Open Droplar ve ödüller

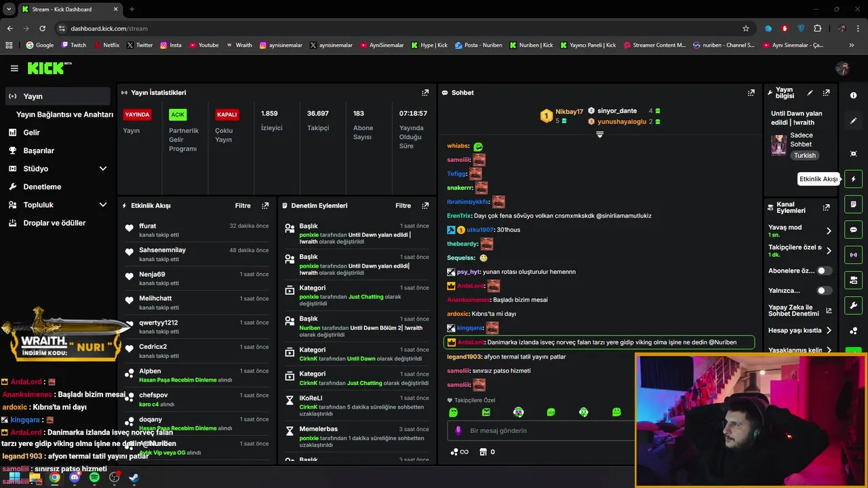pyautogui.click(x=54, y=223)
